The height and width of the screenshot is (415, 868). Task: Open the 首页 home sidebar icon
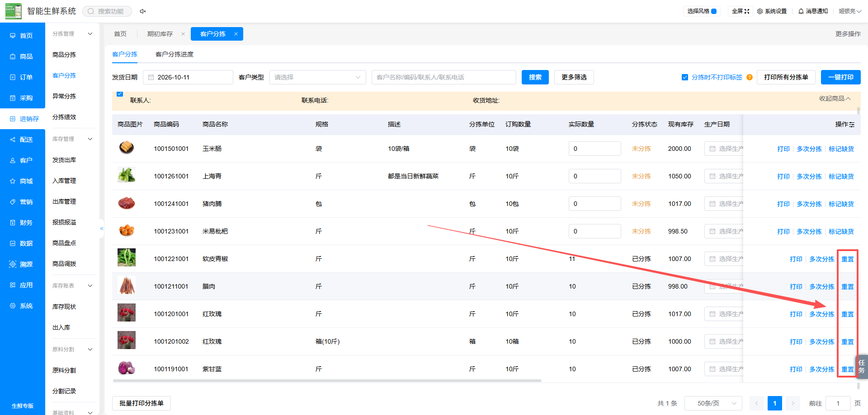13,36
